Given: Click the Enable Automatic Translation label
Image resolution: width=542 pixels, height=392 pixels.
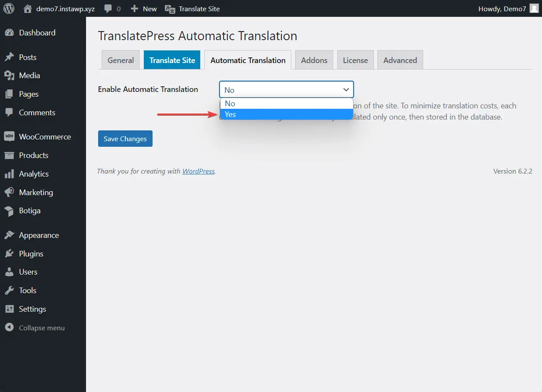Looking at the screenshot, I should click(148, 89).
